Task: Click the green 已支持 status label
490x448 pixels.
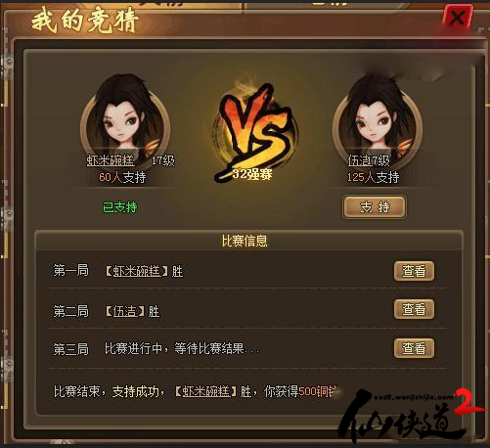Action: click(120, 207)
